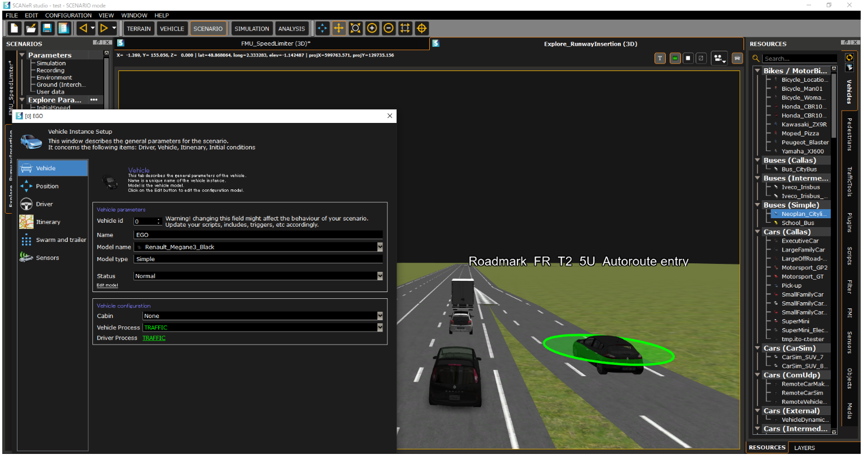Screen dimensions: 868x459
Task: Open the camera view selector icon
Action: [x=719, y=58]
